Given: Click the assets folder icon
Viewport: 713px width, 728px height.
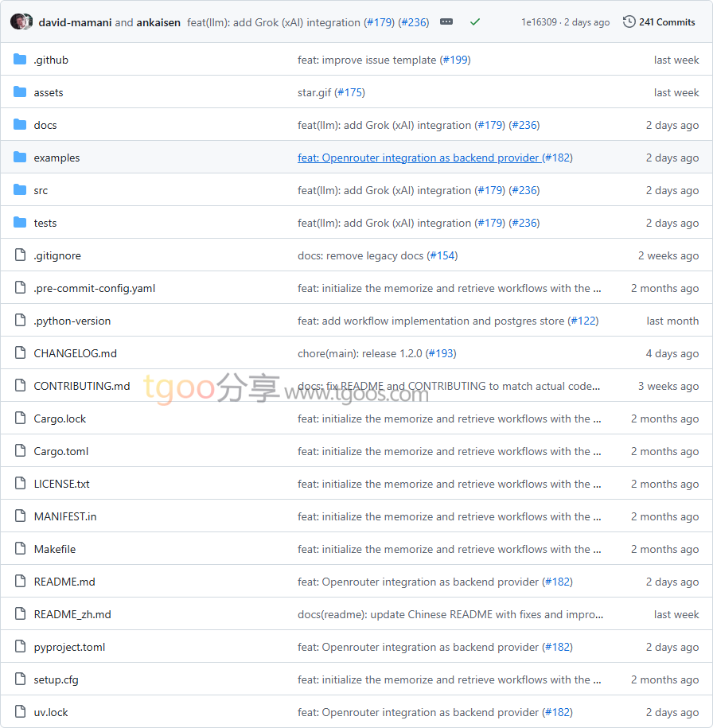Looking at the screenshot, I should tap(20, 92).
